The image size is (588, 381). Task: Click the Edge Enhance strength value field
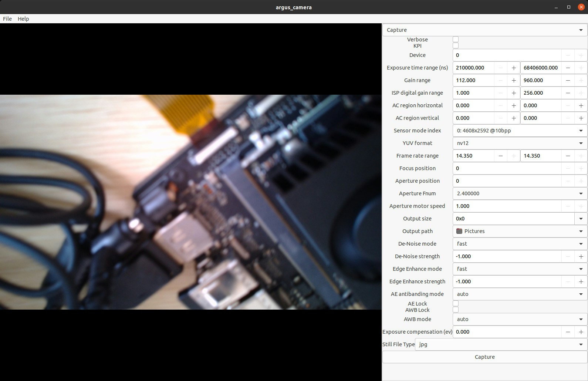(x=507, y=281)
